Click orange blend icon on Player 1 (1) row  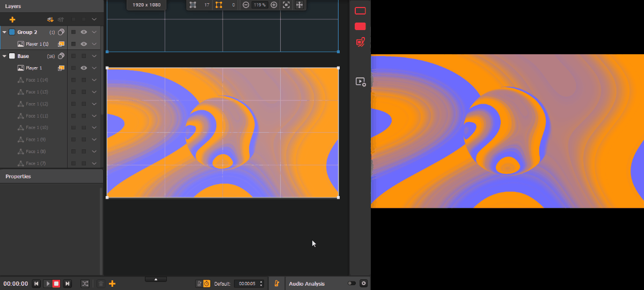[x=61, y=44]
